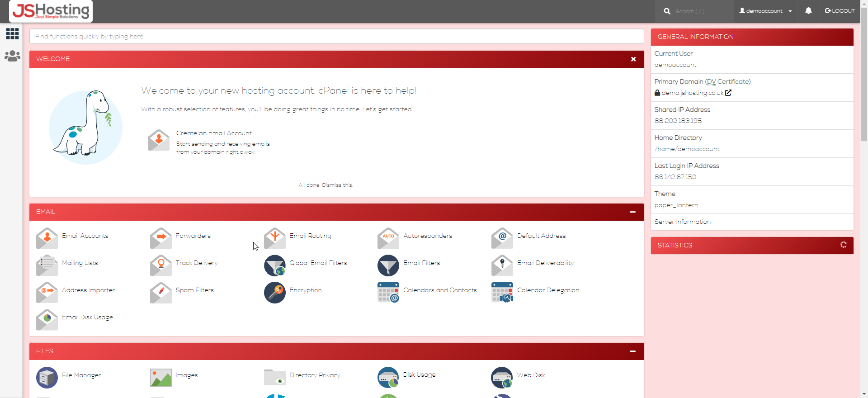Click the LOGOUT button
This screenshot has height=398, width=868.
[x=840, y=11]
